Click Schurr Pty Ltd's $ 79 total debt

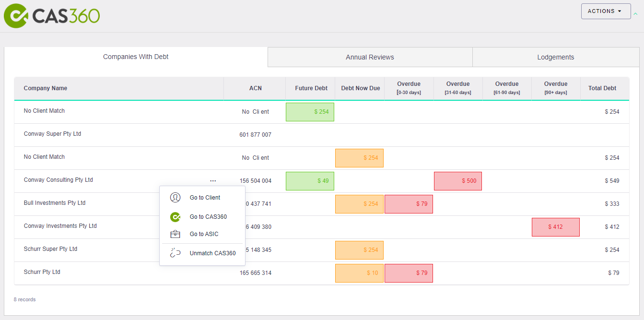point(614,273)
